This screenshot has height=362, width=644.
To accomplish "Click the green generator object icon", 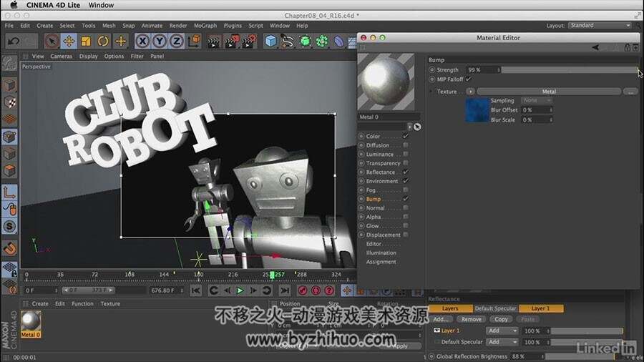I will click(x=305, y=41).
